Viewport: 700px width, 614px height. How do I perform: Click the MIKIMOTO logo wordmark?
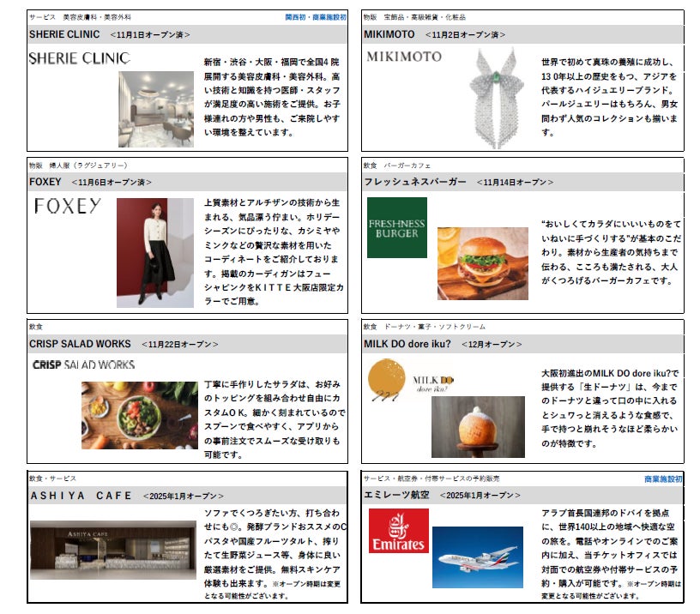point(404,57)
